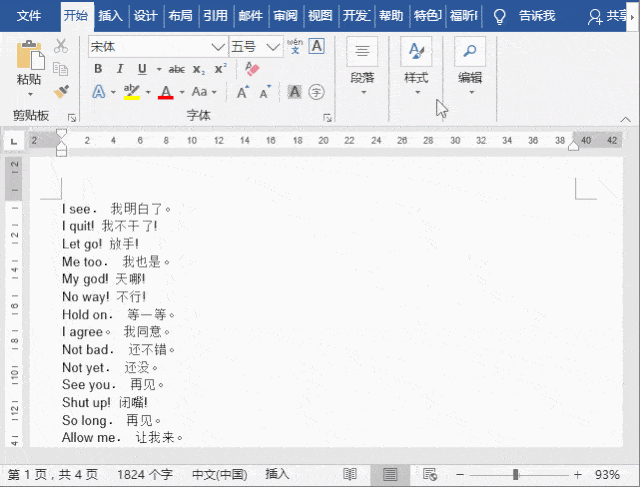640x487 pixels.
Task: Toggle strikethrough text
Action: coord(176,69)
